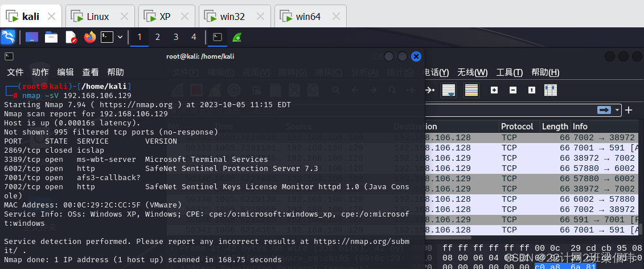Sort Wireshark packets by Length column
This screenshot has height=269, width=644.
555,127
